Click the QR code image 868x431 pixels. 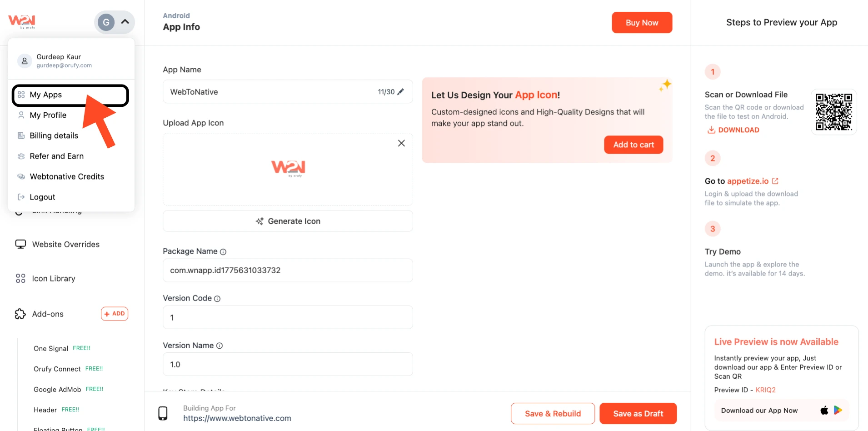pos(833,112)
